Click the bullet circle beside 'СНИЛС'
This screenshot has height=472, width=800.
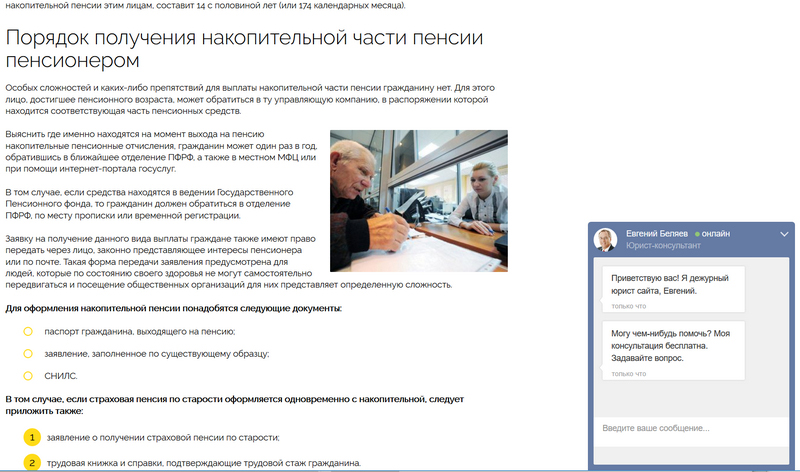29,376
